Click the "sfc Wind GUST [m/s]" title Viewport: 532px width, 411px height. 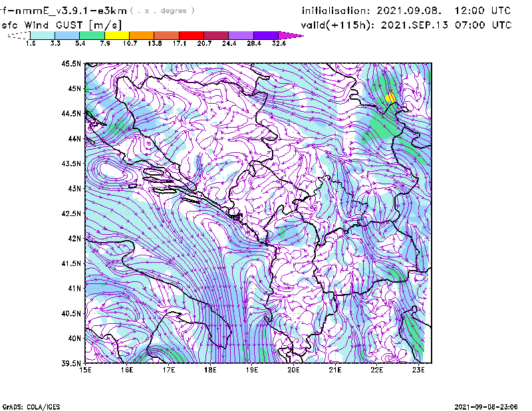pos(61,25)
